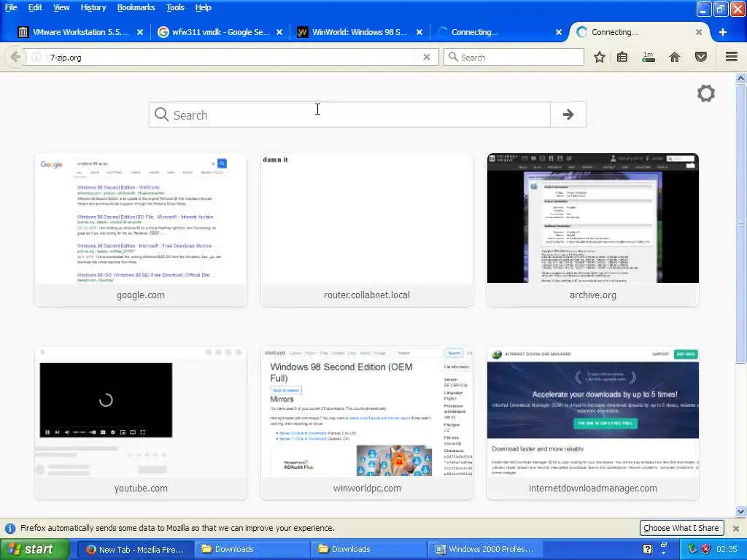Open site info icon in address bar
This screenshot has height=560, width=747.
(36, 57)
